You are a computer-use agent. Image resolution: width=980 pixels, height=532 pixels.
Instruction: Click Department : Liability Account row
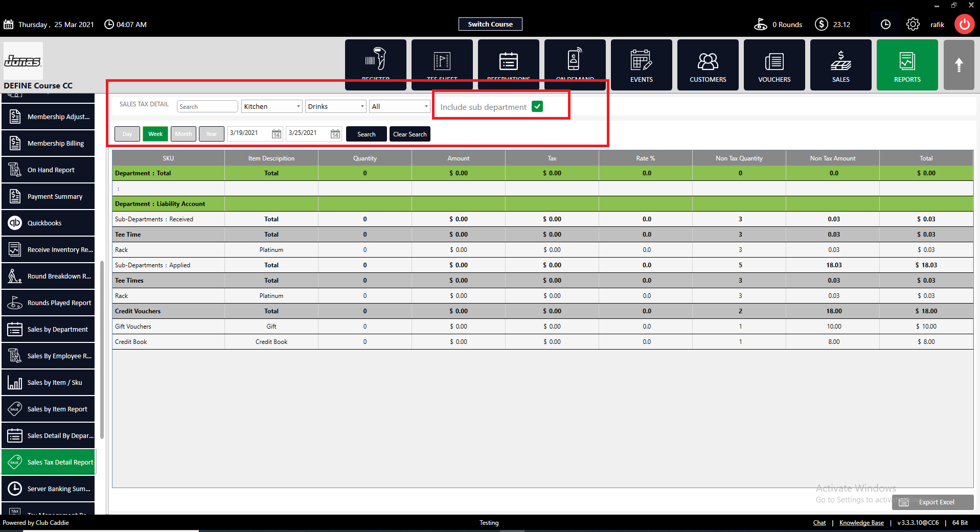542,203
